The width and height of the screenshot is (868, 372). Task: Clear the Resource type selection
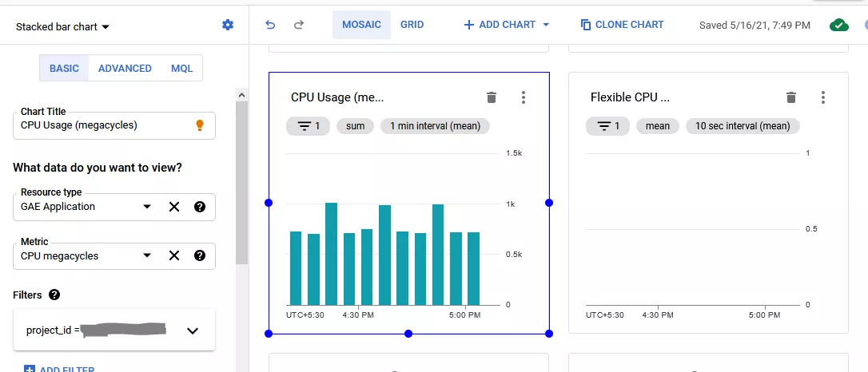[174, 207]
